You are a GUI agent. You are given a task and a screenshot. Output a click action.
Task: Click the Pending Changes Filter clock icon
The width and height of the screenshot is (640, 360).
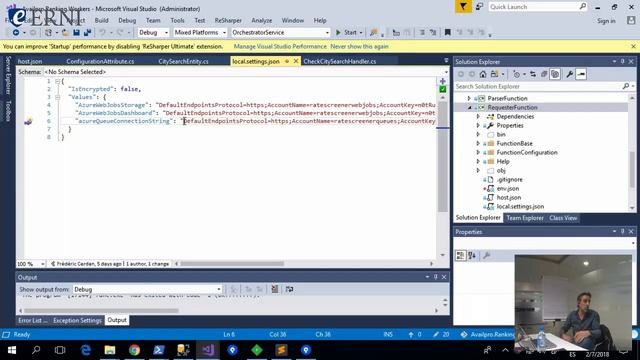(517, 74)
